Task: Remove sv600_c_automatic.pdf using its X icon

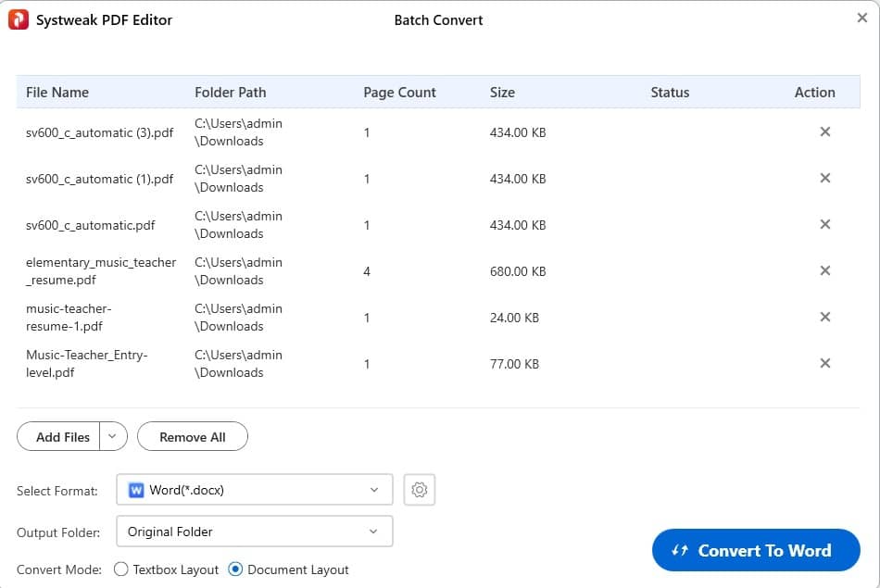Action: click(824, 225)
